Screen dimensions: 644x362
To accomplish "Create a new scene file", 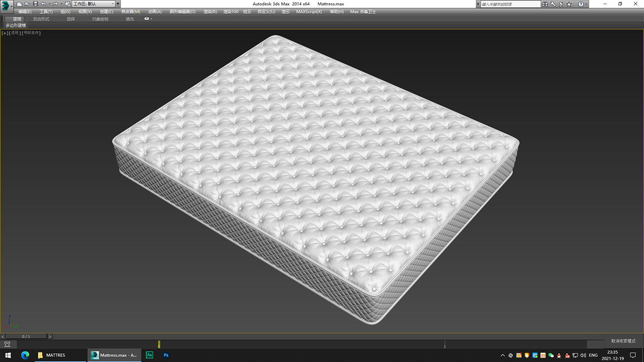I will pos(19,4).
